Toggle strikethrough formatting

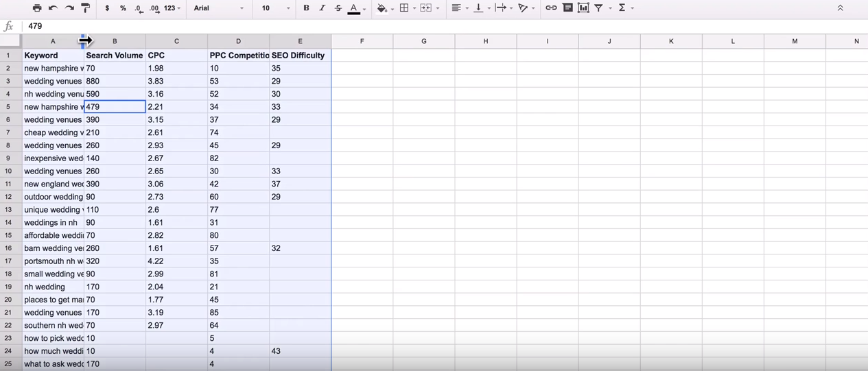tap(338, 8)
